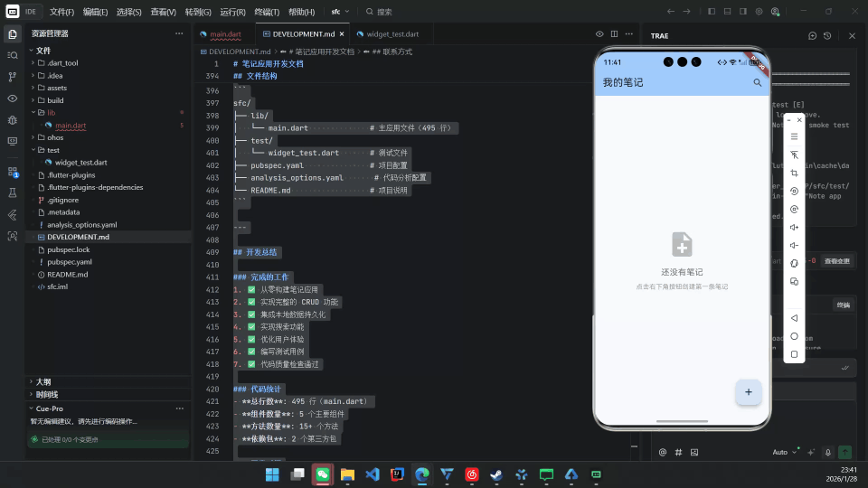Image resolution: width=868 pixels, height=488 pixels.
Task: Click the split editor icon
Action: [615, 33]
